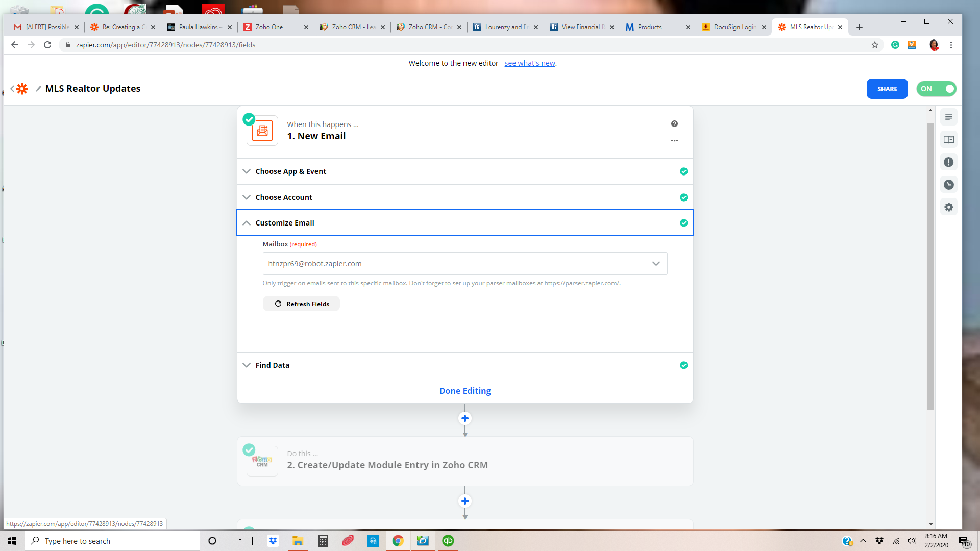This screenshot has width=980, height=551.
Task: Open Zap settings gear icon
Action: [x=948, y=207]
